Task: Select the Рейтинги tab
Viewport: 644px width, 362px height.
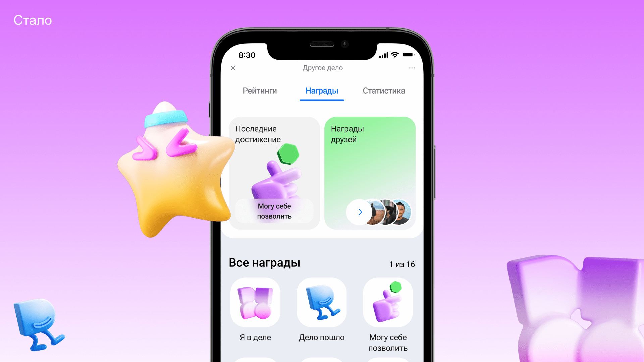Action: [259, 90]
